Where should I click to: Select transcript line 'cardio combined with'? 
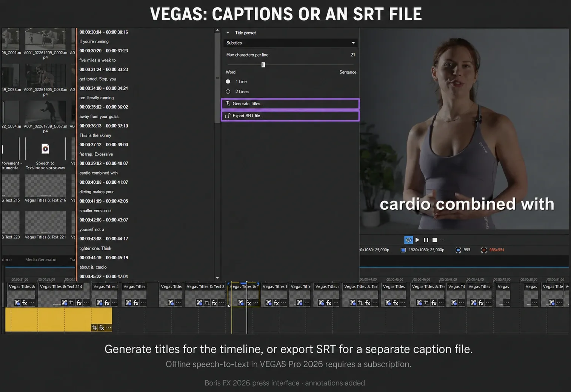coord(99,173)
